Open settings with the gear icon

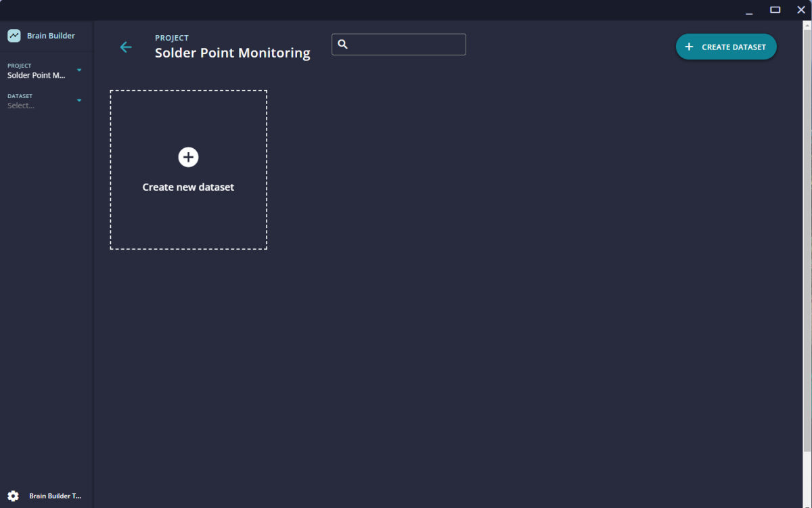[x=13, y=496]
